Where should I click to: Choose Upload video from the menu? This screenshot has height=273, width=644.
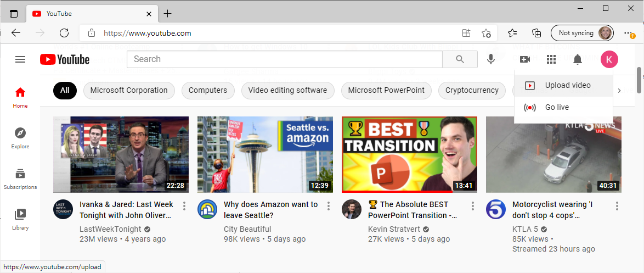[567, 85]
